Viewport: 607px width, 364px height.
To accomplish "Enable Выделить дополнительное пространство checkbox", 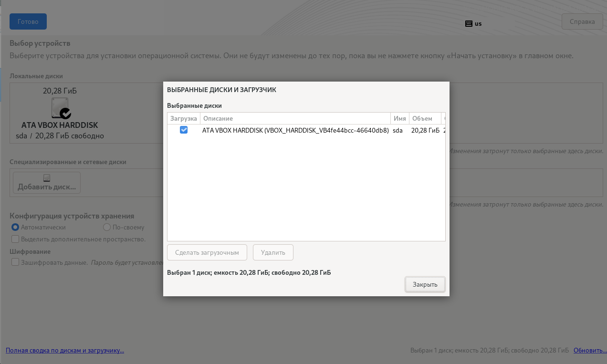I will [x=15, y=239].
